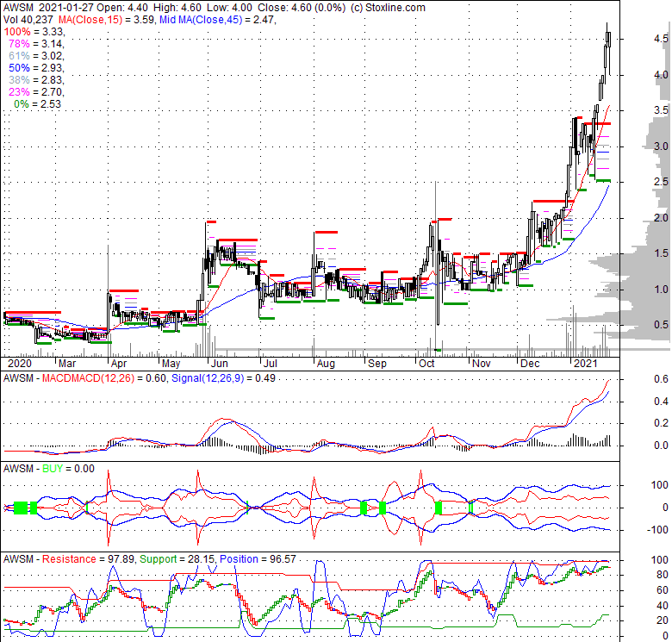672x642 pixels.
Task: Click the '(c) Stoxline.com' credit text
Action: coord(388,8)
